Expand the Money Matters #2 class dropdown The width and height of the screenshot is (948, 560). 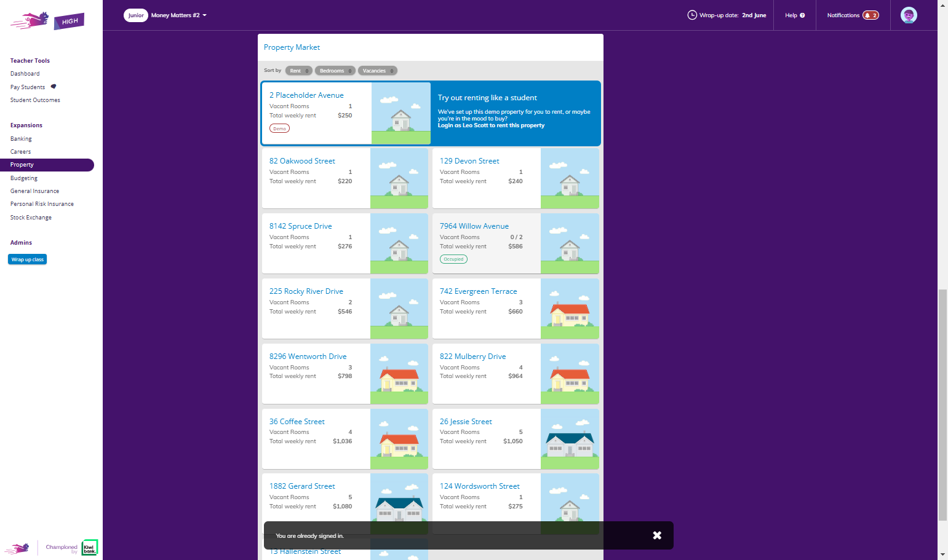pyautogui.click(x=179, y=15)
